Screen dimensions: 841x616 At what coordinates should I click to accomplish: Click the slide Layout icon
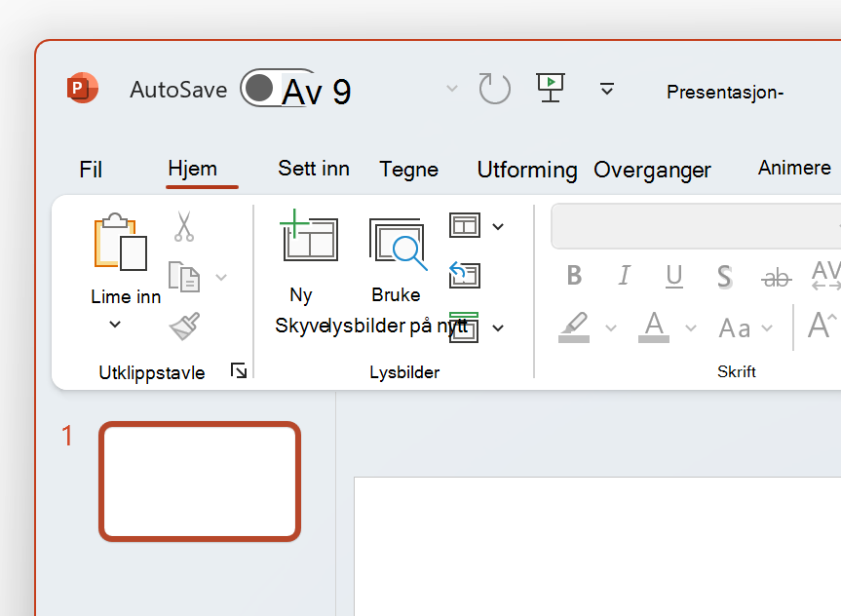465,225
